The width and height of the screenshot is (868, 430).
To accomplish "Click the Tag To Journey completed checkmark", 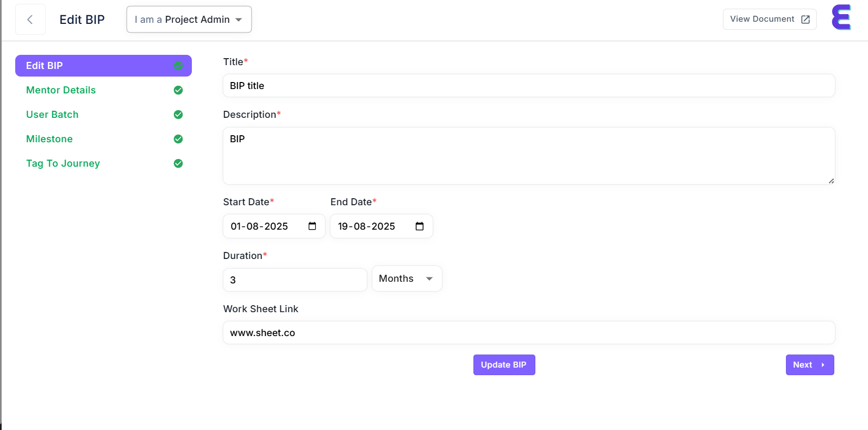I will click(x=178, y=163).
